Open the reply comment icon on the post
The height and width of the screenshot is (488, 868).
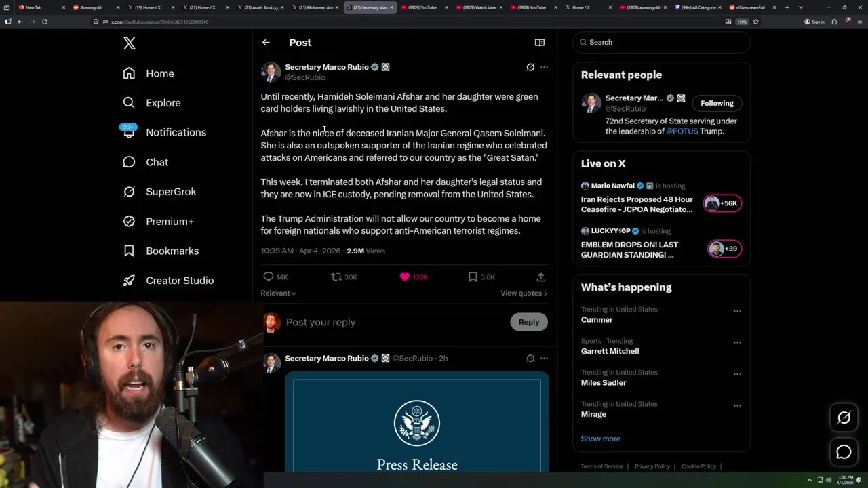269,277
